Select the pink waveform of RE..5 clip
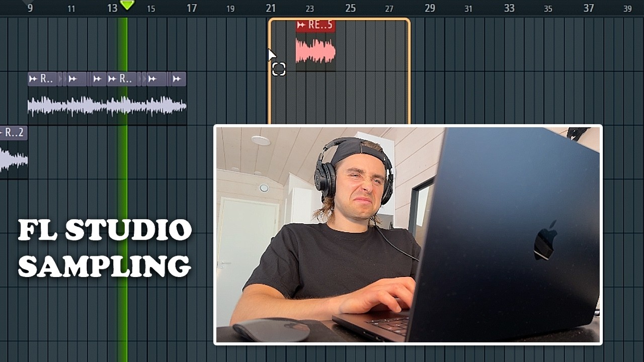 pos(315,52)
